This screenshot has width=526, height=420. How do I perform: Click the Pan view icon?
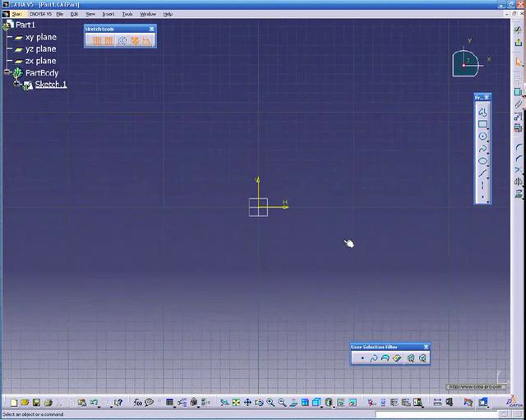pyautogui.click(x=247, y=402)
